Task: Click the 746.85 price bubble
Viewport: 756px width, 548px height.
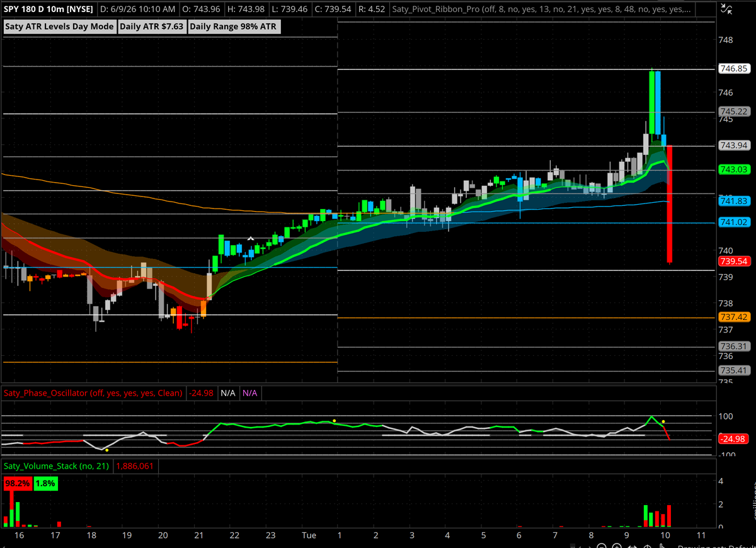Action: click(x=733, y=69)
